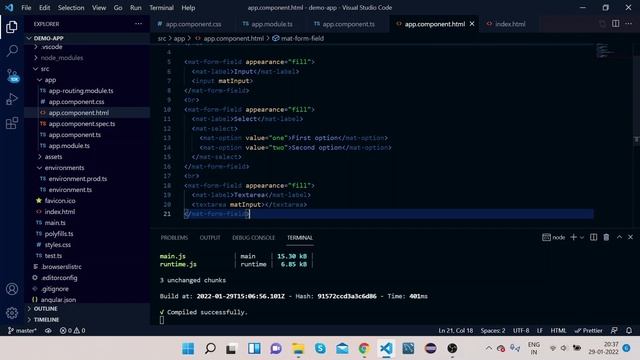This screenshot has height=360, width=640.
Task: Split the terminal panel
Action: (593, 237)
